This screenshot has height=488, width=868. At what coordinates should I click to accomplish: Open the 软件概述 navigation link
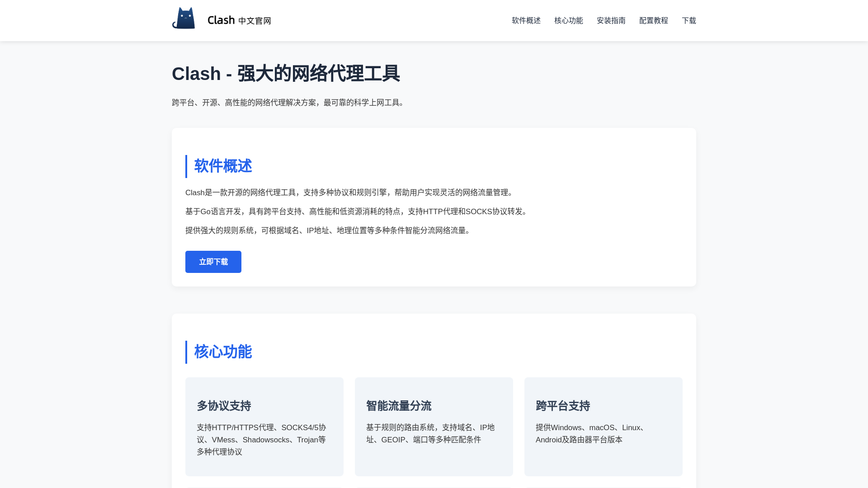click(x=526, y=20)
